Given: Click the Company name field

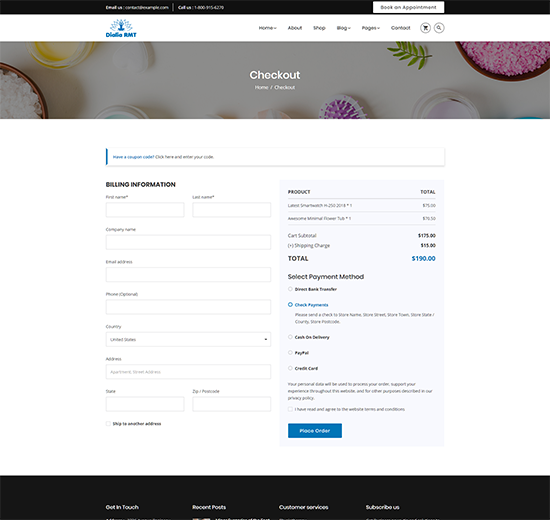Looking at the screenshot, I should [188, 242].
